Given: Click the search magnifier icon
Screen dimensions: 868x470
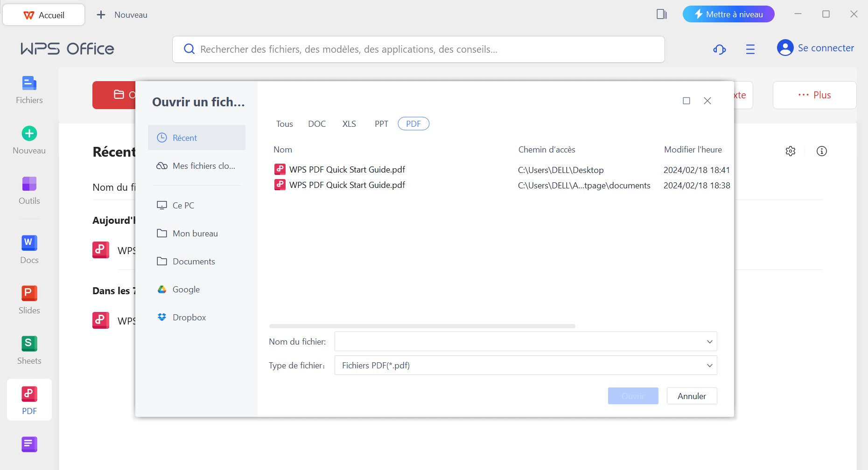Looking at the screenshot, I should pyautogui.click(x=189, y=49).
